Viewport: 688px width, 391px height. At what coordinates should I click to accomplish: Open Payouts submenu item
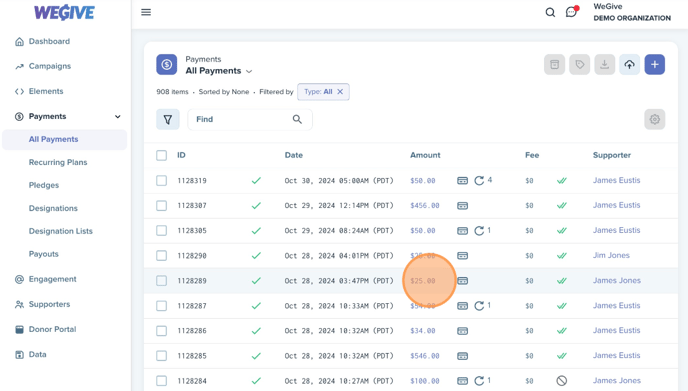(x=43, y=254)
